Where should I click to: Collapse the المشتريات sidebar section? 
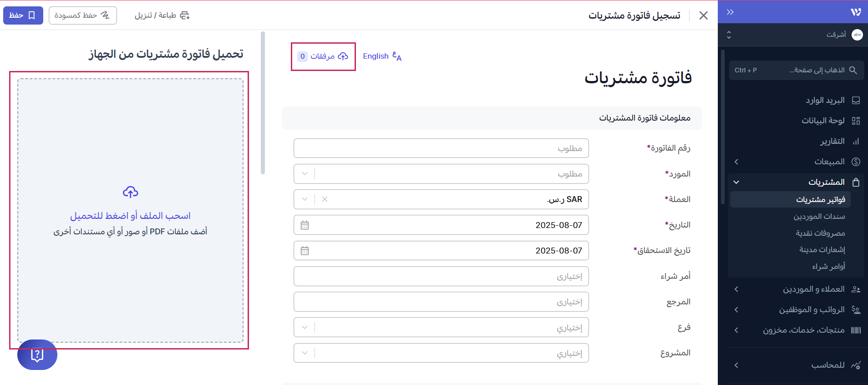(x=736, y=182)
